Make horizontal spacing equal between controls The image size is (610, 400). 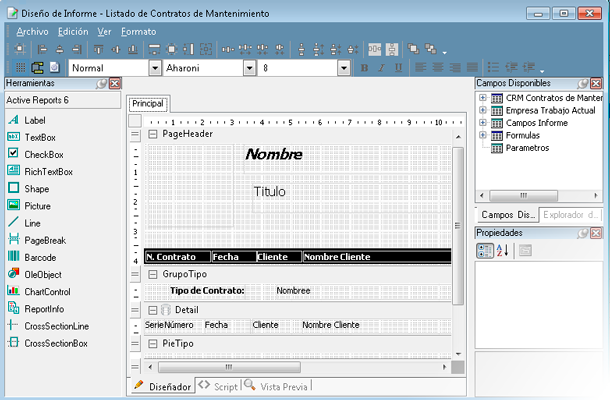pyautogui.click(x=228, y=49)
